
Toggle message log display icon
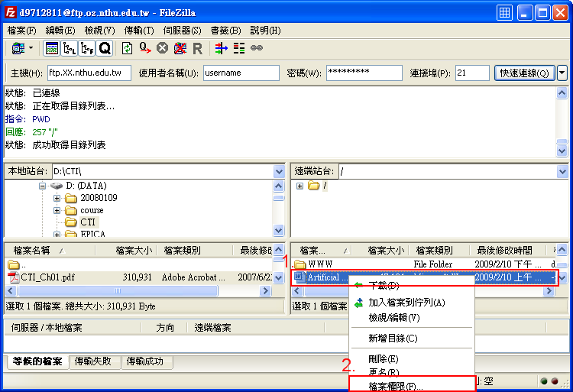click(x=52, y=48)
